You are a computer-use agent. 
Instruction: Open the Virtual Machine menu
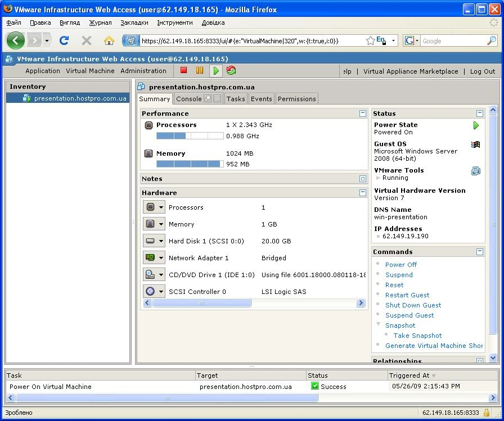click(90, 71)
